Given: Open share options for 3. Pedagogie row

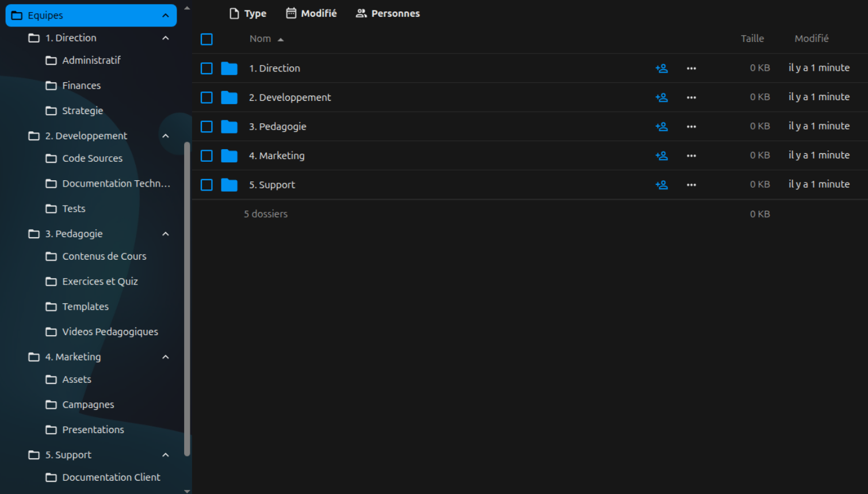Looking at the screenshot, I should pyautogui.click(x=661, y=127).
